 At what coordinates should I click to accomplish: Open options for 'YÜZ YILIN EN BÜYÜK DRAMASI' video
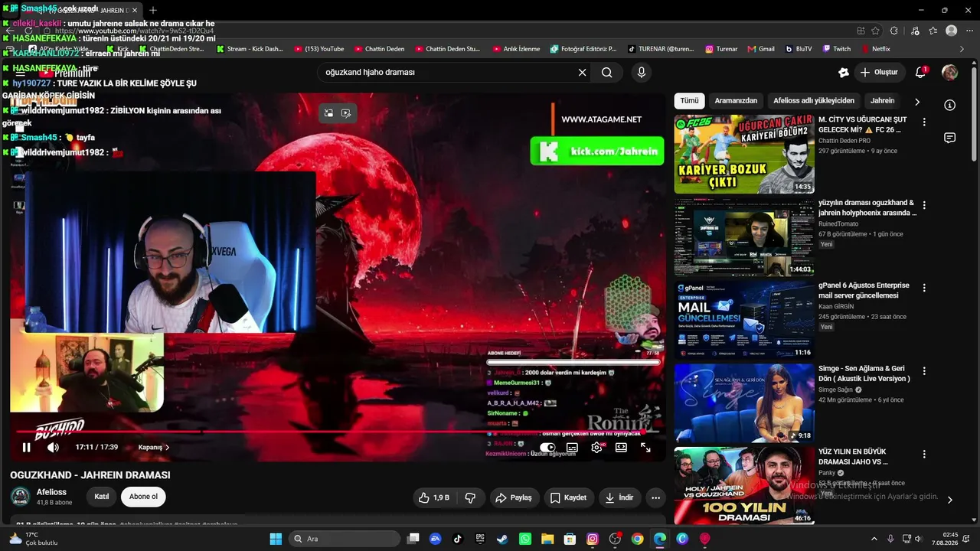click(x=924, y=454)
